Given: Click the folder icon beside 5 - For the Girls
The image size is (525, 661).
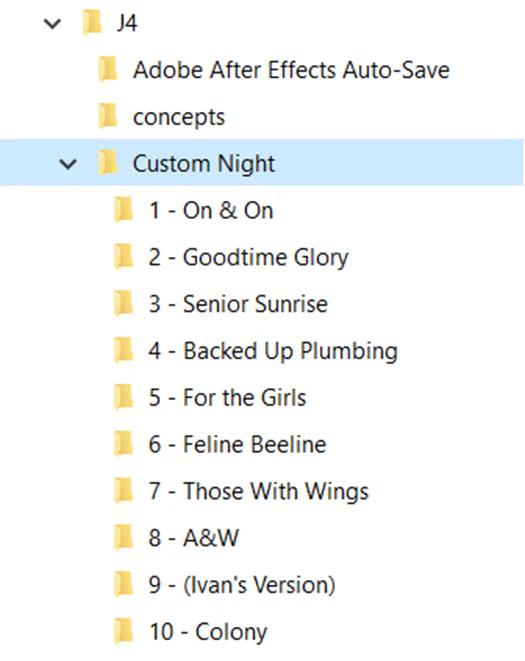Looking at the screenshot, I should click(124, 397).
